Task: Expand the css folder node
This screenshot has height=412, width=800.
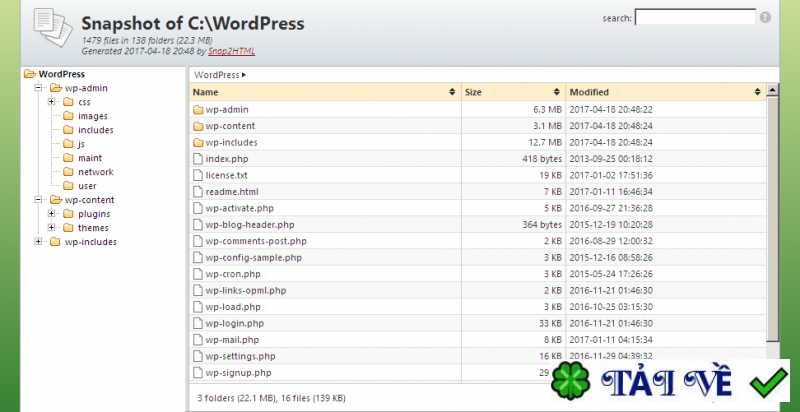Action: tap(51, 101)
